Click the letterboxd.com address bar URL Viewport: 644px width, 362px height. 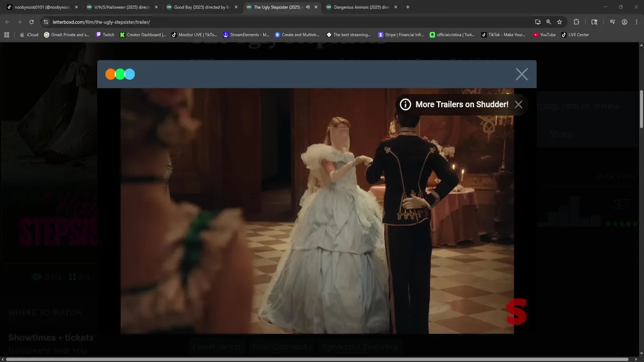pos(101,22)
